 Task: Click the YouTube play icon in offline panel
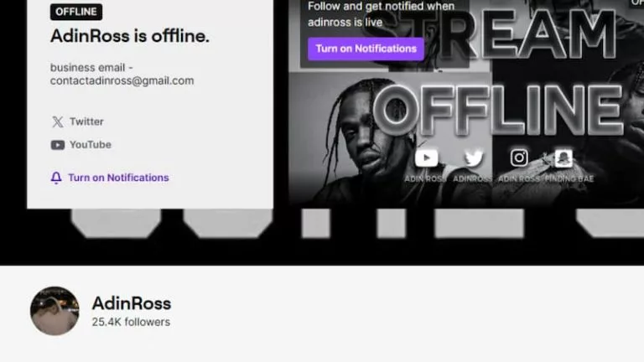[x=58, y=145]
